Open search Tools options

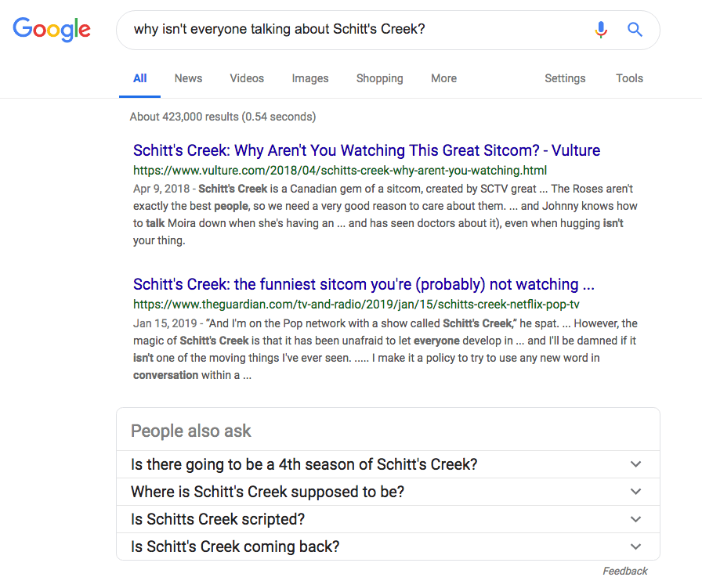(x=629, y=78)
